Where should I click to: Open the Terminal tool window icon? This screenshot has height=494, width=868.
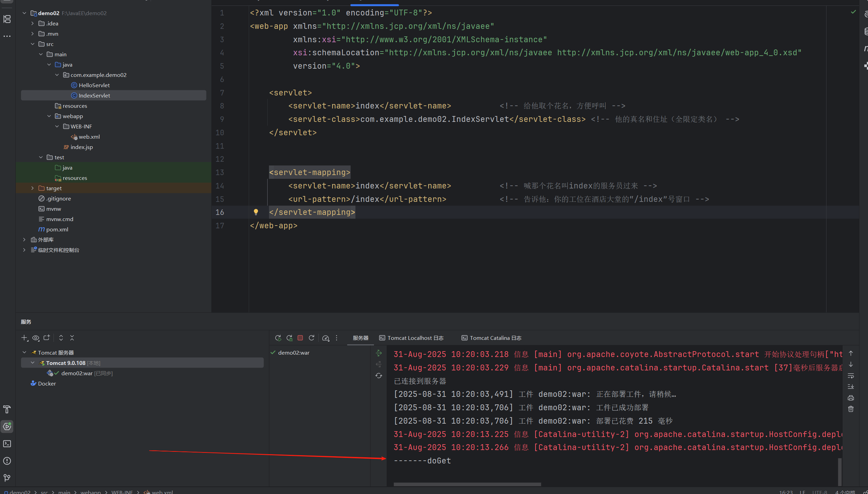7,444
